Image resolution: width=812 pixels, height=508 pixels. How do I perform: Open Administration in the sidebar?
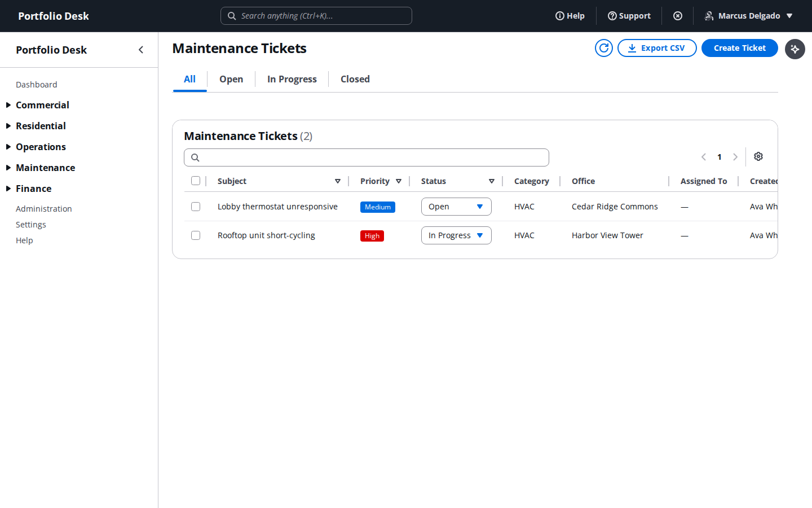coord(44,209)
